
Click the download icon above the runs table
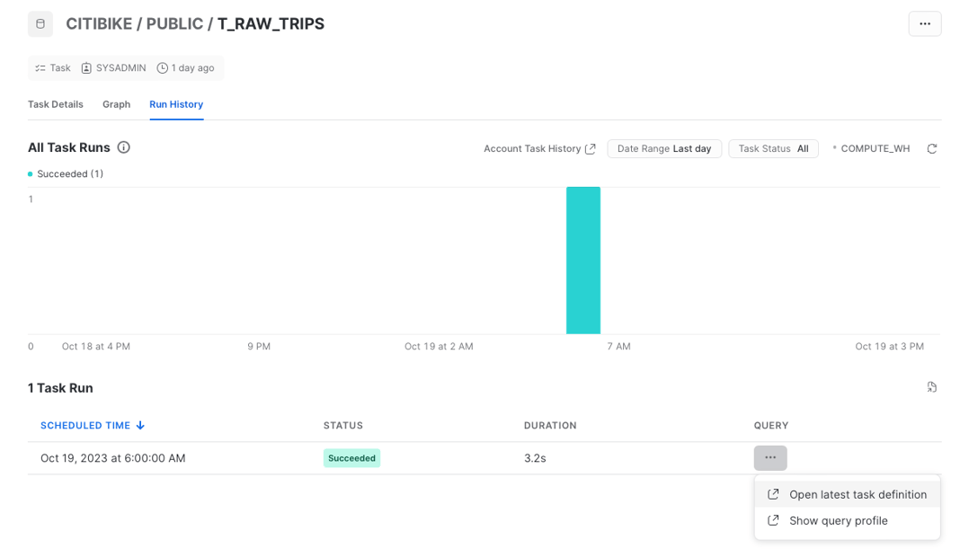click(932, 387)
